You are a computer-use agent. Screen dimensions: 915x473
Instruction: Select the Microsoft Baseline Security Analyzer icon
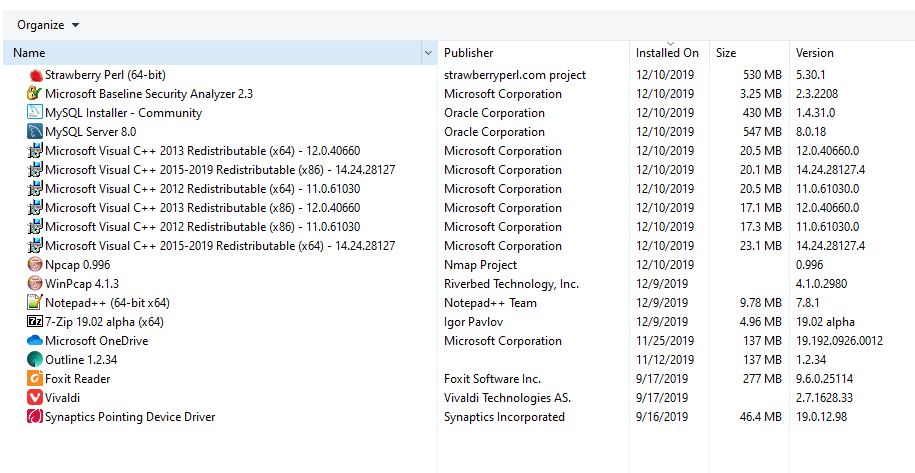[36, 94]
